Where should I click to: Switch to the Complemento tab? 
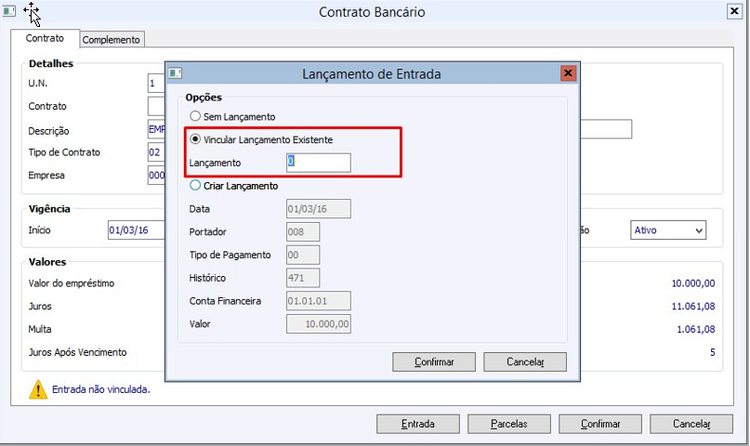[111, 40]
